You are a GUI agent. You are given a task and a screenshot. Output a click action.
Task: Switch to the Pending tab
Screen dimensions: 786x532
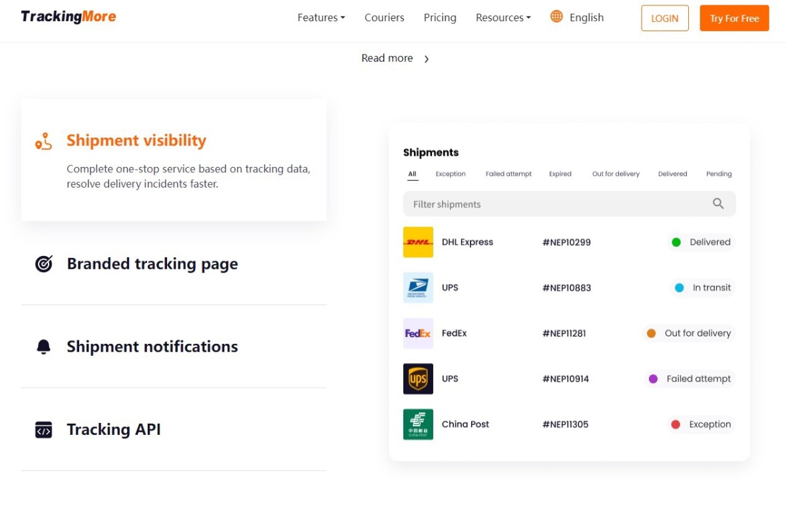[719, 174]
